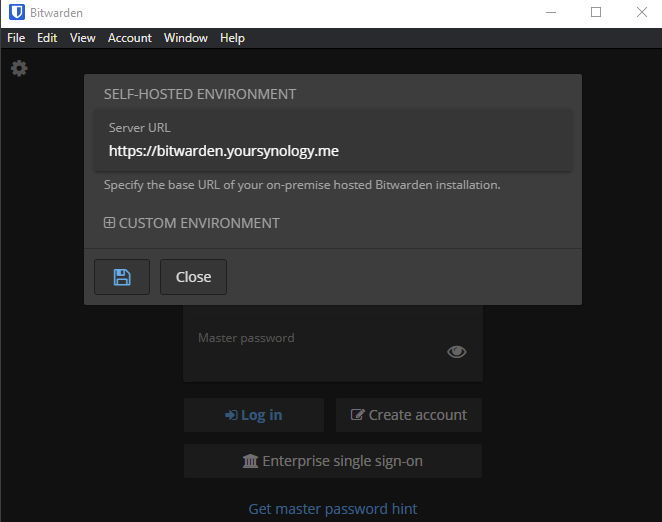Close the self-hosted environment dialog
The width and height of the screenshot is (662, 522).
pos(193,277)
